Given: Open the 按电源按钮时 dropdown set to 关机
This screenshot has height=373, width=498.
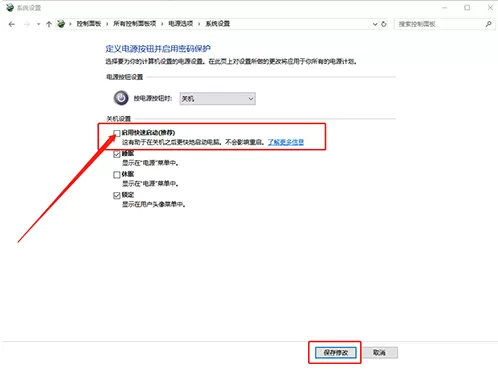Looking at the screenshot, I should click(218, 99).
